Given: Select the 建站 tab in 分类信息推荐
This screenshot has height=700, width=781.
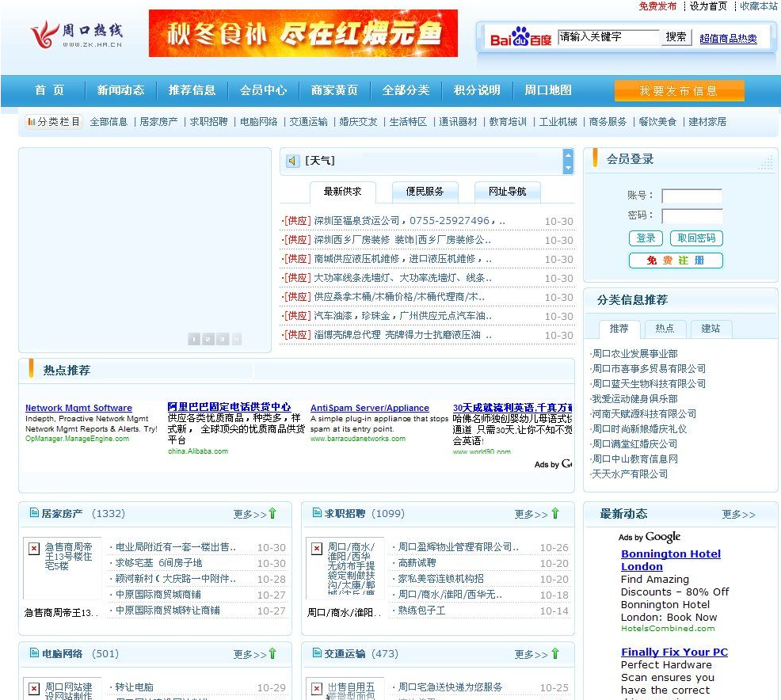Looking at the screenshot, I should (711, 329).
